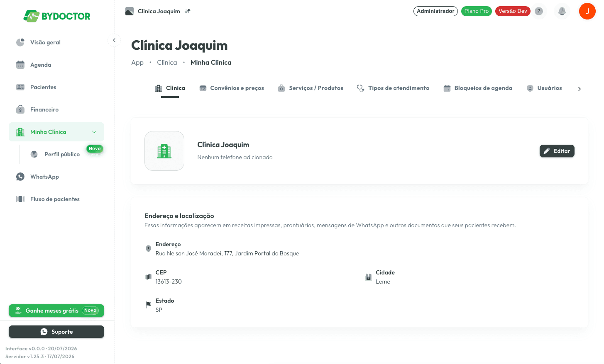Click the Perfil público globe icon
The image size is (604, 364).
(x=34, y=154)
